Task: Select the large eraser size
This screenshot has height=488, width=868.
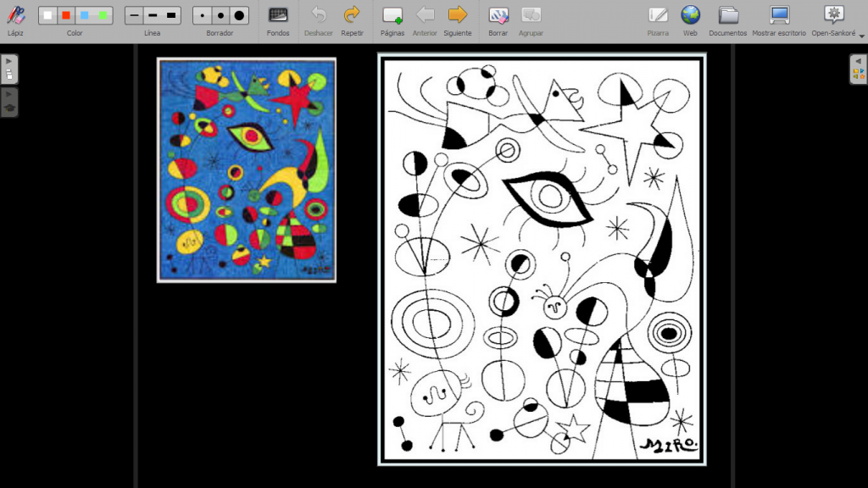Action: click(x=239, y=15)
